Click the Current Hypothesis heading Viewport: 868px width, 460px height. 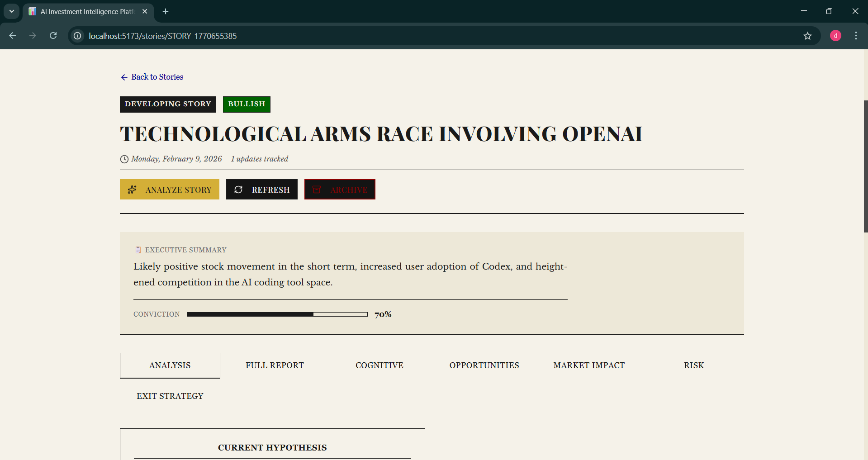click(272, 447)
